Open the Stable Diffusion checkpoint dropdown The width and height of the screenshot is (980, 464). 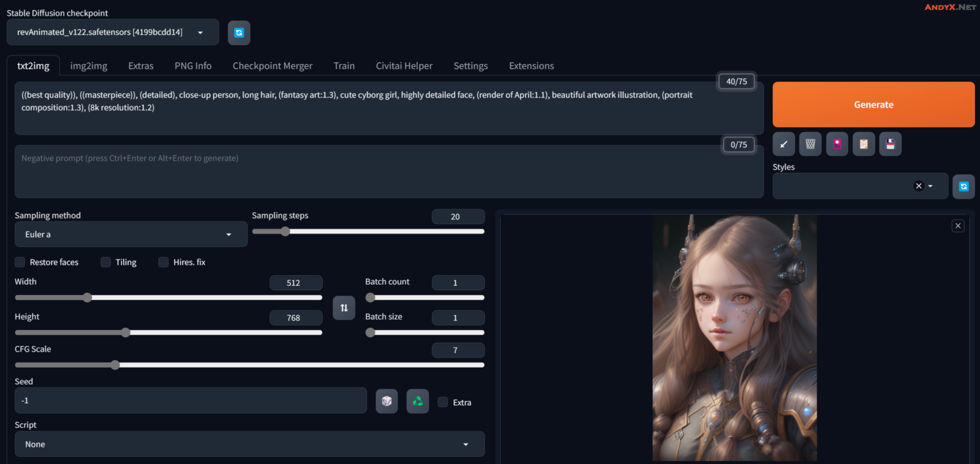point(112,33)
